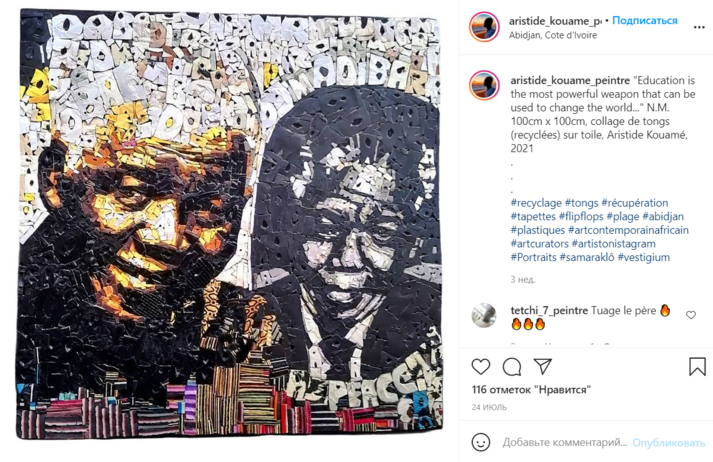
Task: Click the mosaic portrait artwork image
Action: 229,225
